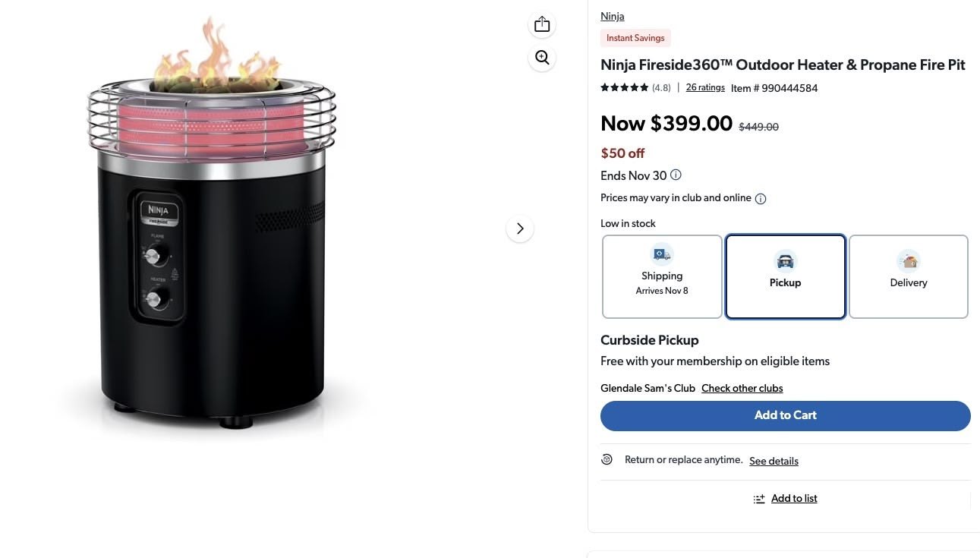Click the add-to-list icon
The height and width of the screenshot is (558, 980).
[759, 499]
